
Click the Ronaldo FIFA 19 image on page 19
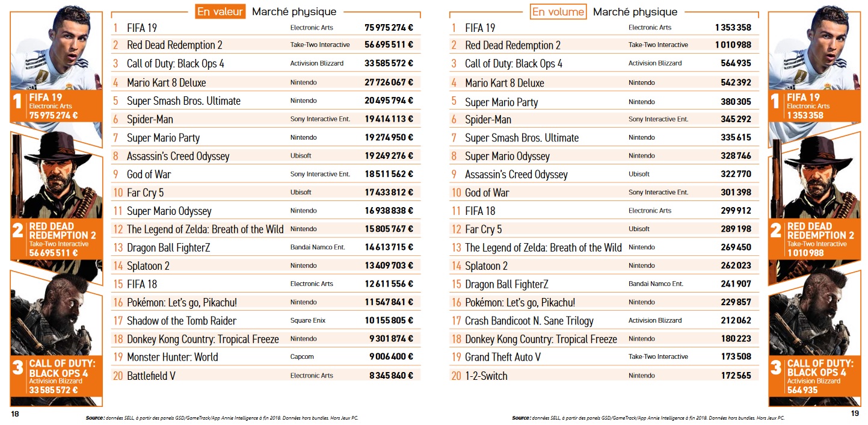point(814,49)
